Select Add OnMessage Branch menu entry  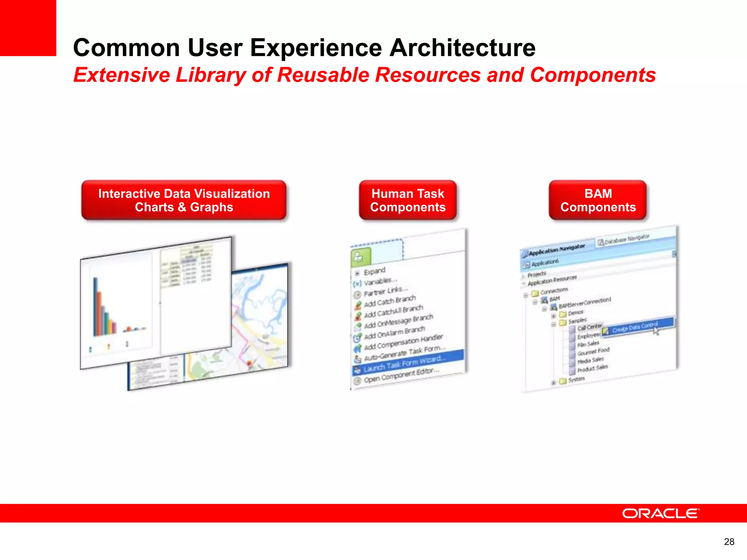pos(398,322)
